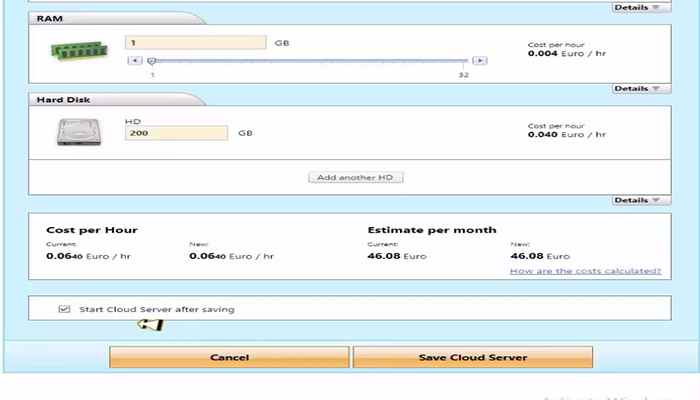700x400 pixels.
Task: Click the hard disk cost 0.040 Euro / hr
Action: pos(567,134)
